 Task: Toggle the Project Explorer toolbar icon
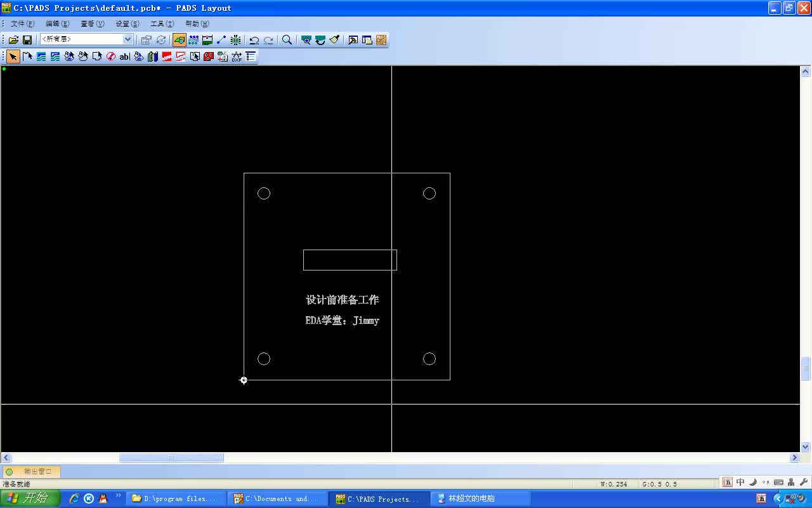tap(367, 39)
